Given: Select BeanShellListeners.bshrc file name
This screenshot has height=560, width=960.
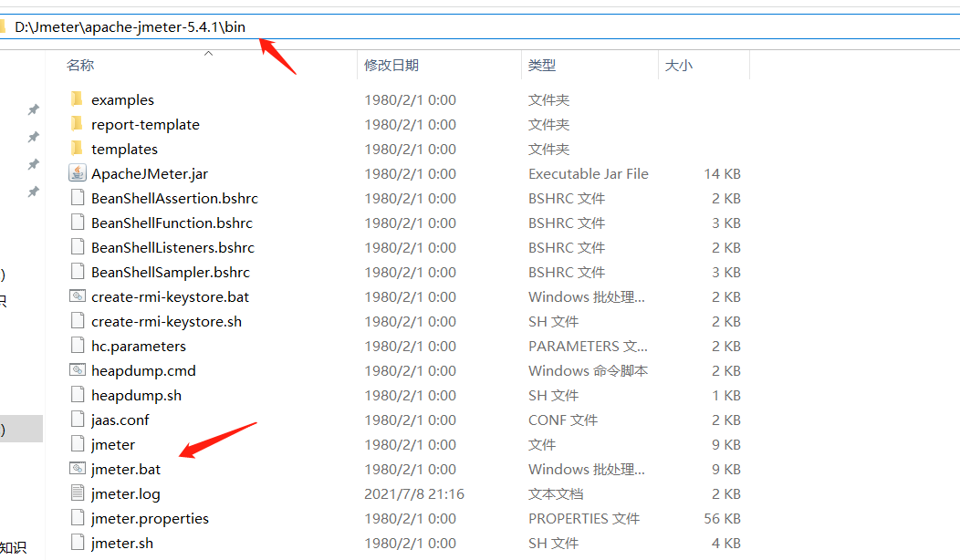Looking at the screenshot, I should click(x=172, y=247).
